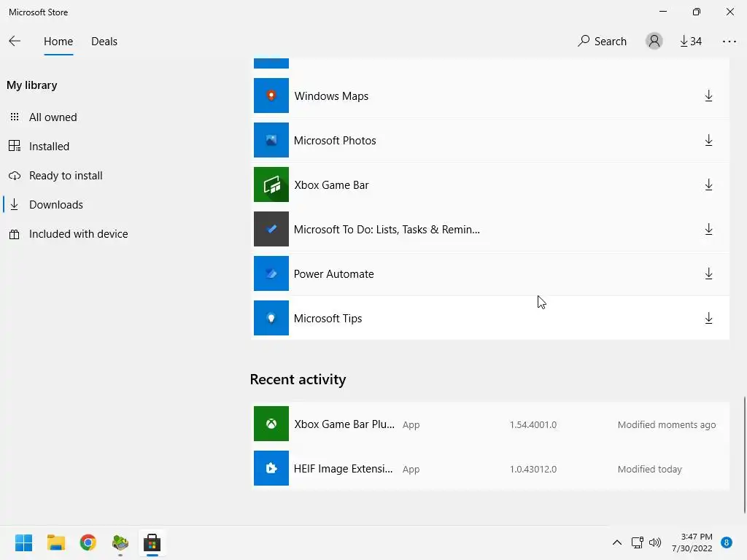747x560 pixels.
Task: Open the HEIF Image Extension icon
Action: [x=271, y=468]
